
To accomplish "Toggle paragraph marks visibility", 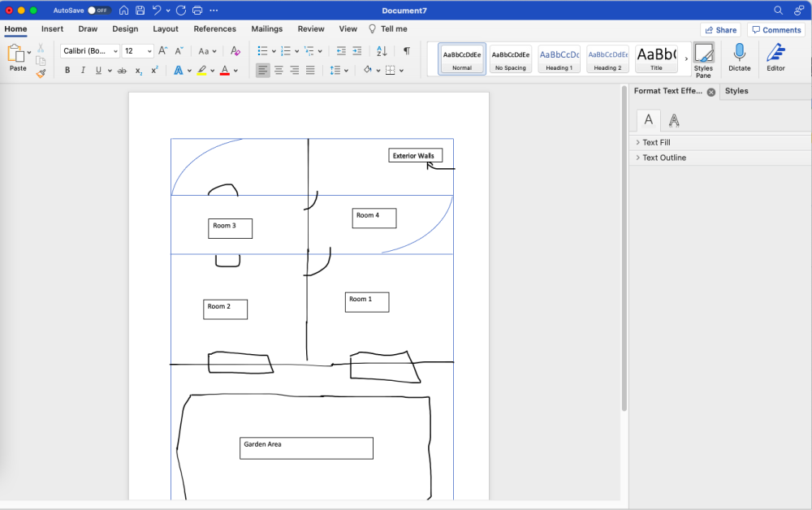I will [405, 50].
